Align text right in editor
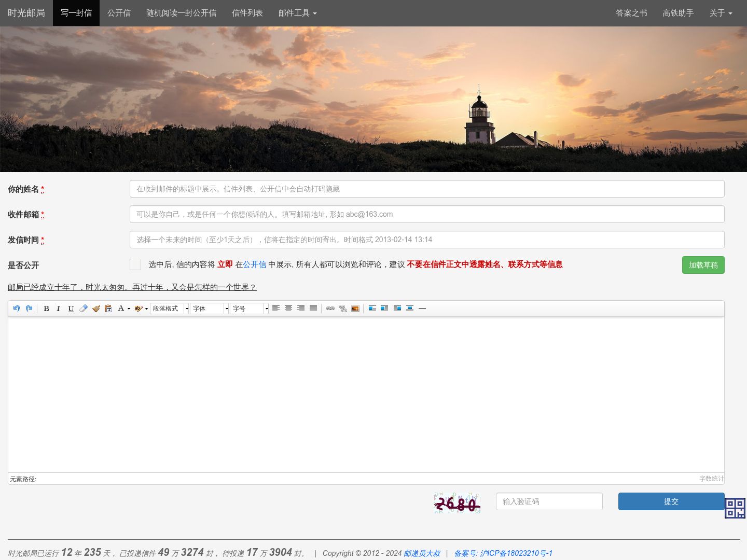747x560 pixels. (x=301, y=309)
